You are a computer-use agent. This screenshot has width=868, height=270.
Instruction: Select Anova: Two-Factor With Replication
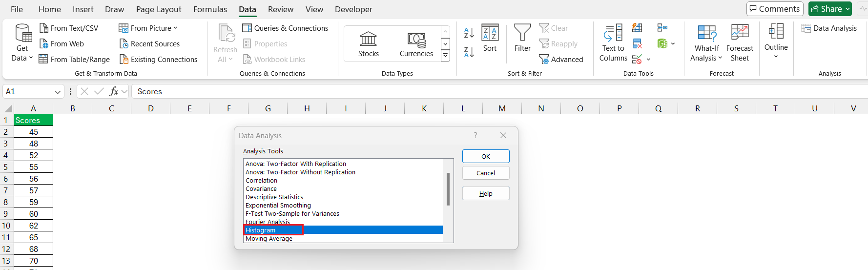[x=343, y=164]
